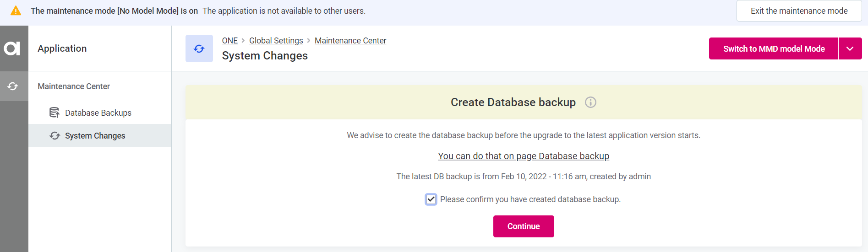Open Database Backups in the sidebar
This screenshot has height=252, width=868.
pyautogui.click(x=98, y=113)
